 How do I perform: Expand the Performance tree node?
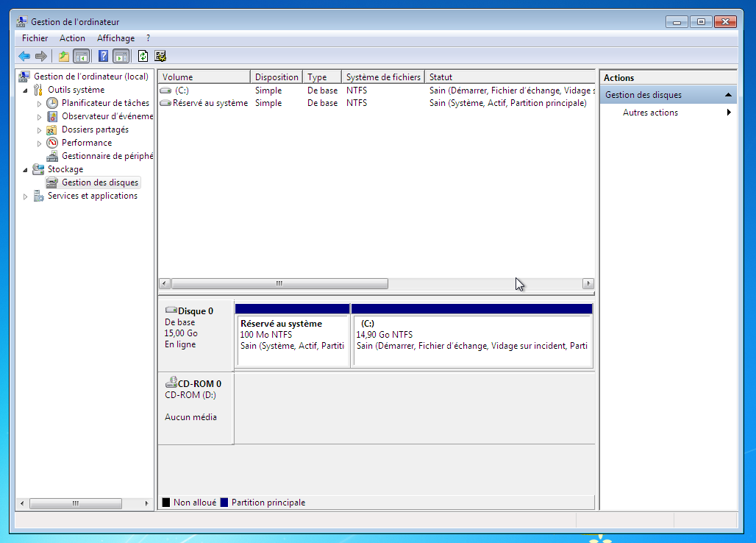pyautogui.click(x=39, y=143)
